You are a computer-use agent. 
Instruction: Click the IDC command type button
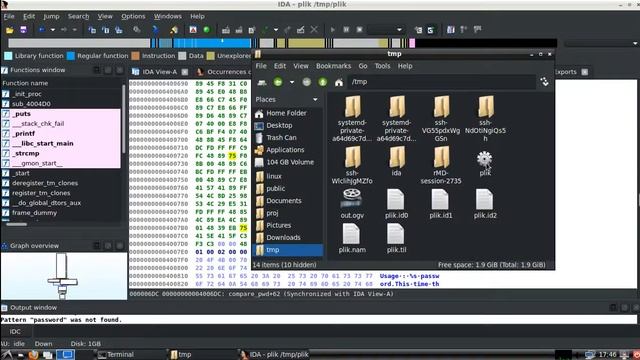15,331
